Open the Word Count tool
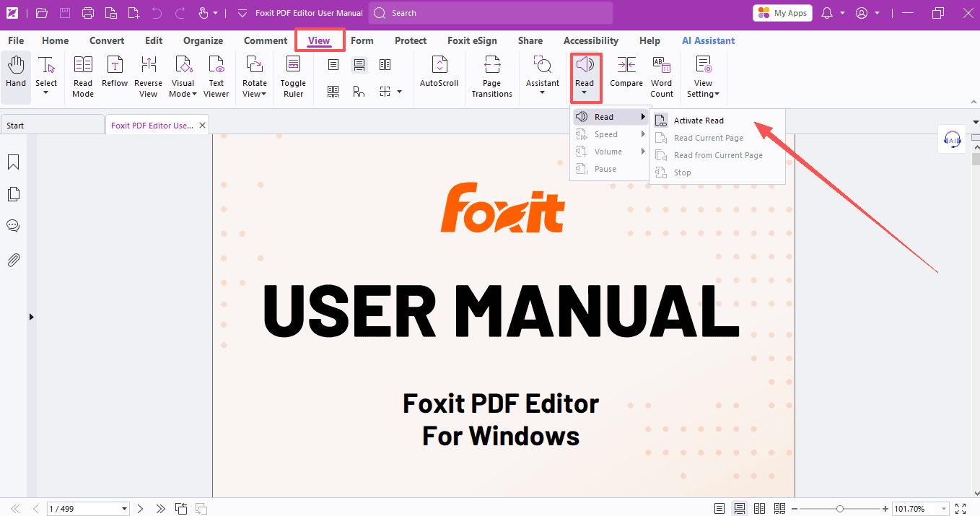The width and height of the screenshot is (980, 516). pos(662,76)
